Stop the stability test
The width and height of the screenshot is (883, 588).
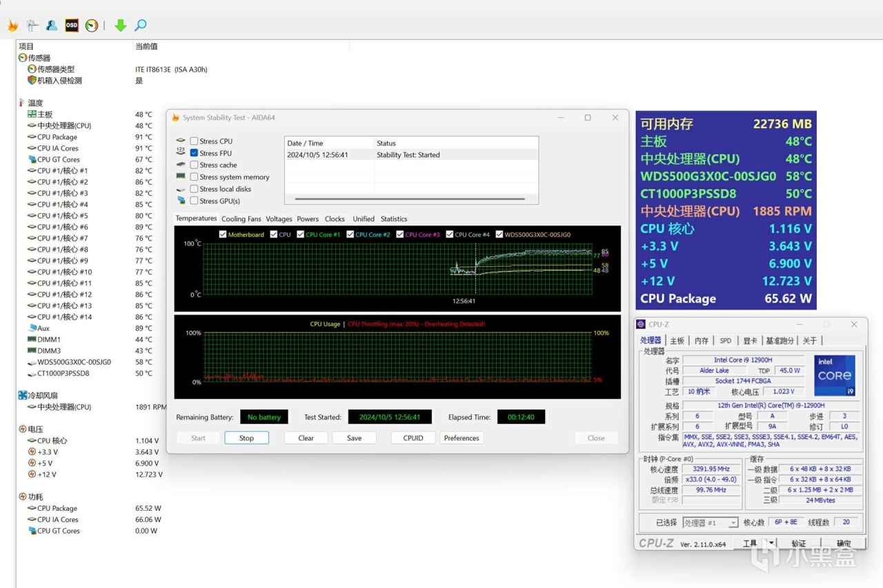coord(246,438)
